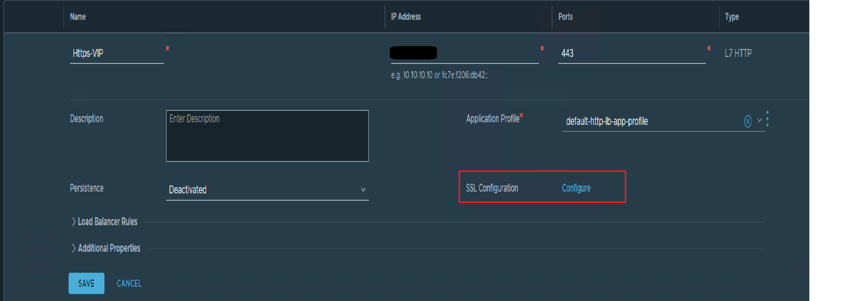Click the SAVE button
The image size is (868, 301).
tap(86, 283)
